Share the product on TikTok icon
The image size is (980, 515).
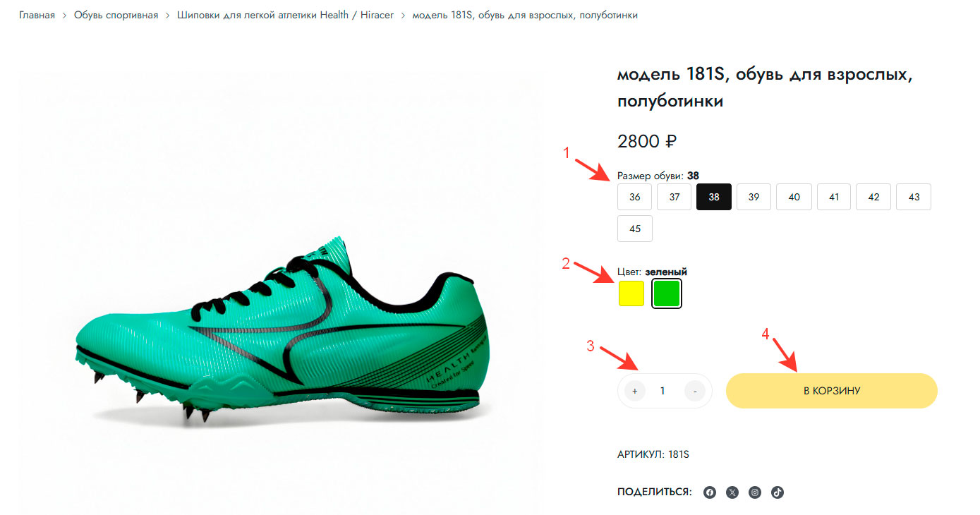pyautogui.click(x=778, y=492)
